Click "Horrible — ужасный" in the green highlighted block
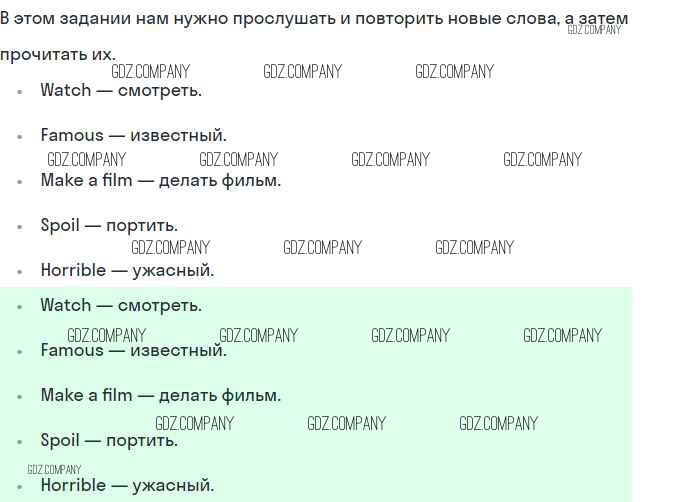This screenshot has width=680, height=502. [x=127, y=485]
